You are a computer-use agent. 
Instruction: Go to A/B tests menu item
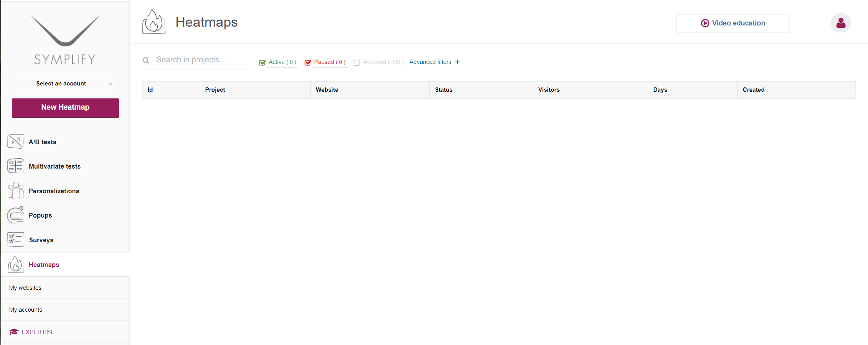click(42, 142)
